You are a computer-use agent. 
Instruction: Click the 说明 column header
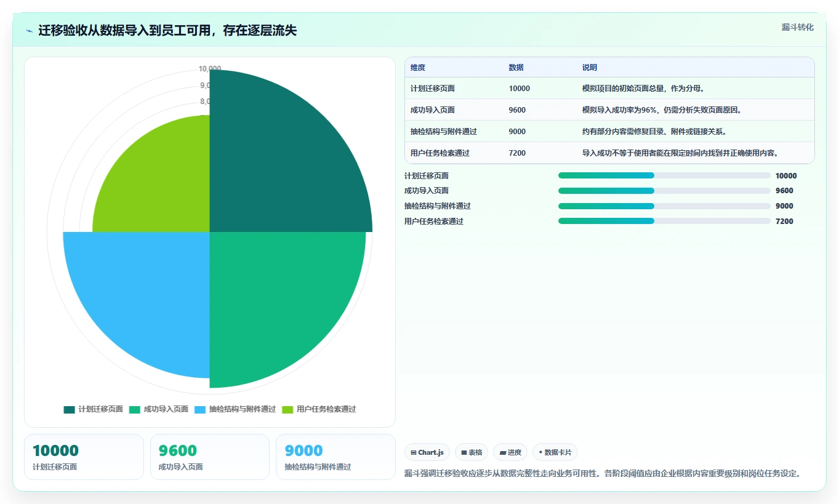point(590,68)
